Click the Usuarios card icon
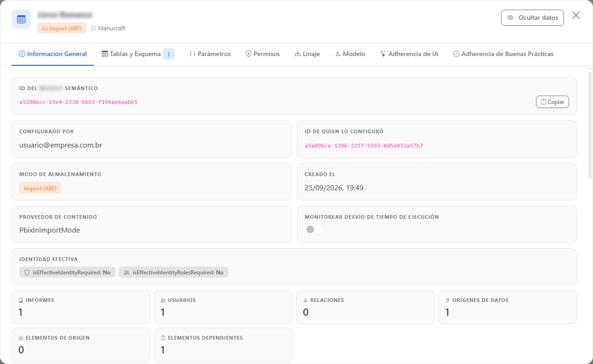593x364 pixels. click(x=163, y=301)
